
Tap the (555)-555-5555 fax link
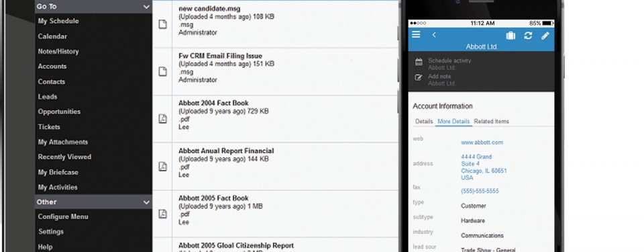click(x=480, y=191)
